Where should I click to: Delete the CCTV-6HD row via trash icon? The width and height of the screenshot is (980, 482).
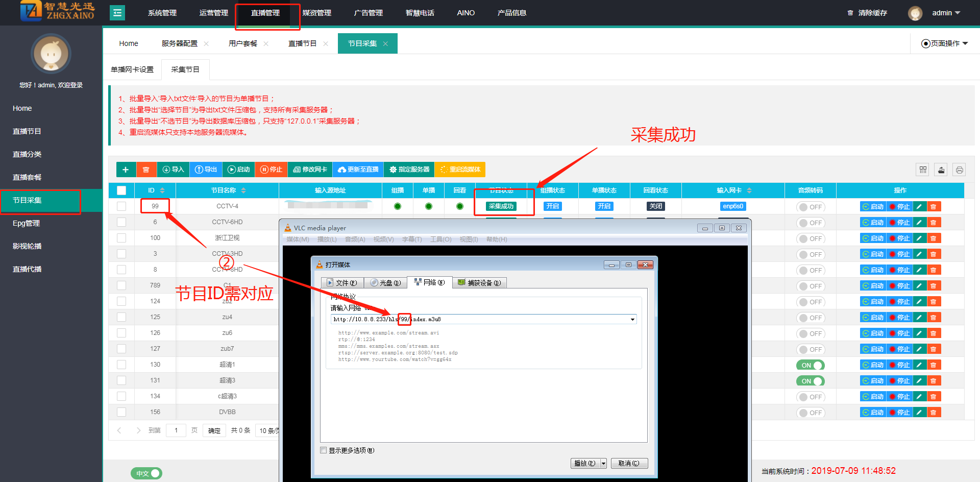[x=934, y=223]
